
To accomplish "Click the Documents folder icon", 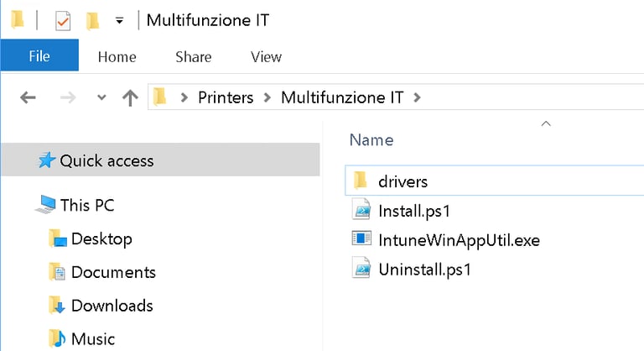I will click(57, 271).
